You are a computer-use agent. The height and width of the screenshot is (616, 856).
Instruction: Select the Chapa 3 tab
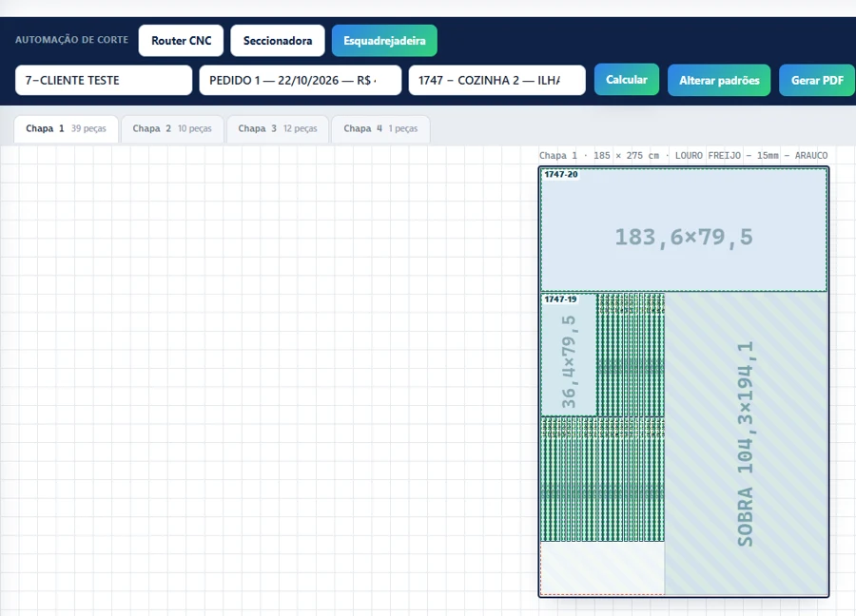[278, 128]
